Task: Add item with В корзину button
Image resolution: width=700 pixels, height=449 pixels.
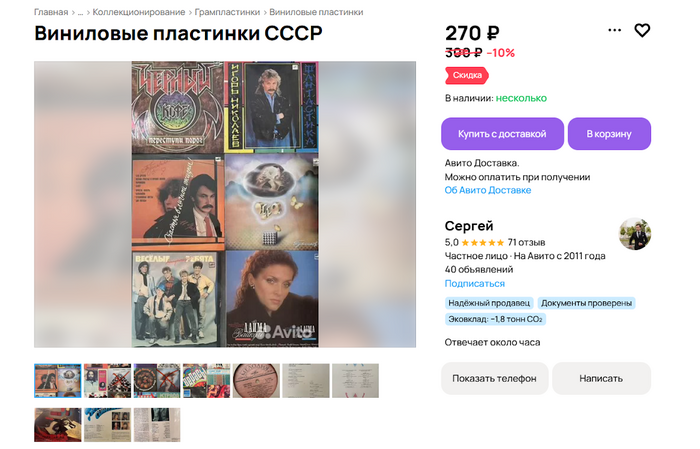Action: [609, 134]
